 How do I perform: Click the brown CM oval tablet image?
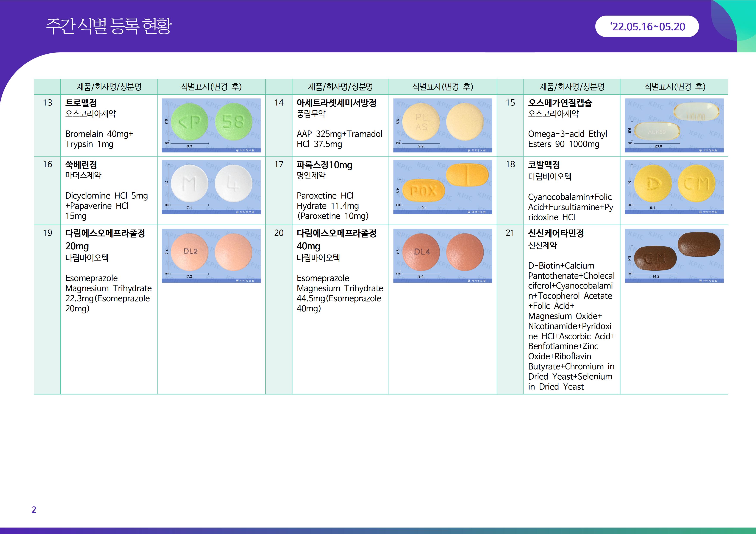click(674, 255)
